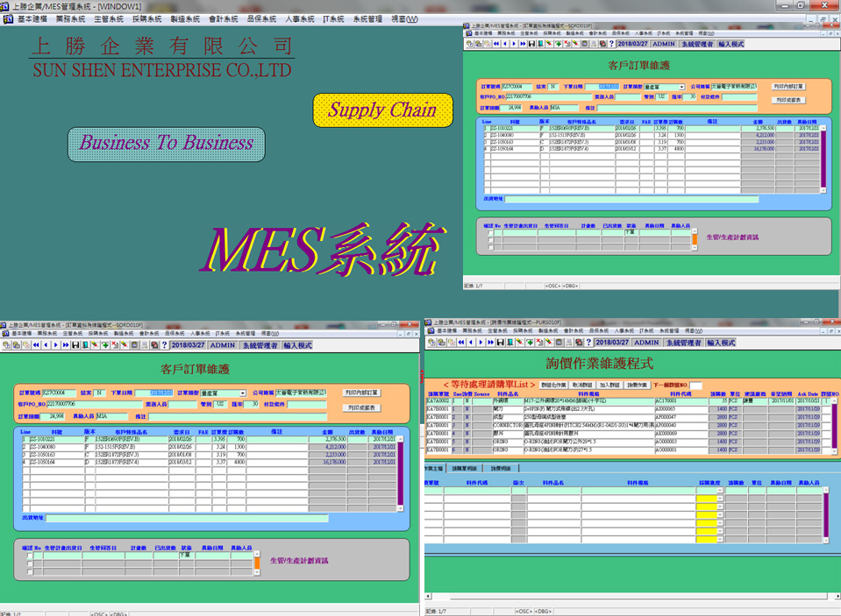Click 加入群組 button

pyautogui.click(x=609, y=385)
